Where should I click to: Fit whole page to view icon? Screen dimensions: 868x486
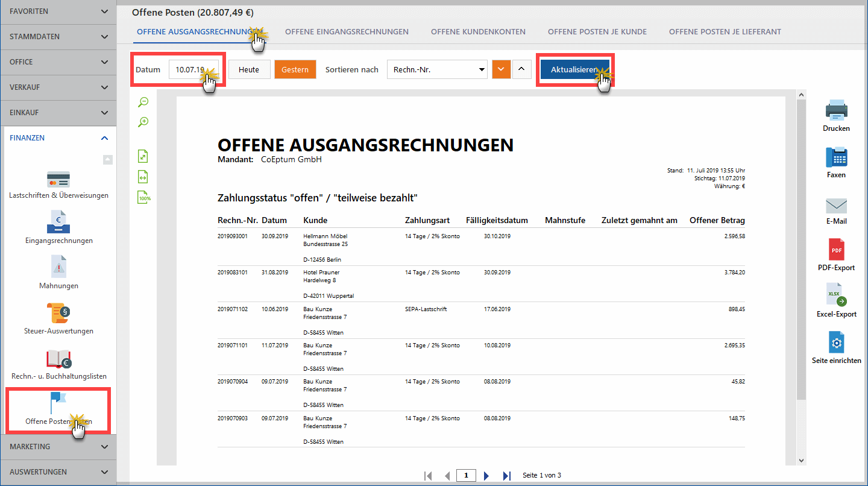[143, 157]
